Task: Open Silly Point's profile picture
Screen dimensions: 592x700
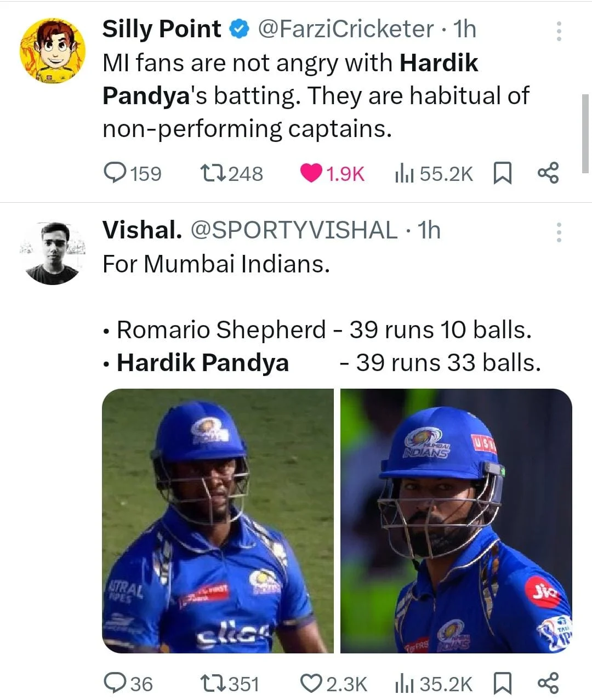Action: (53, 50)
